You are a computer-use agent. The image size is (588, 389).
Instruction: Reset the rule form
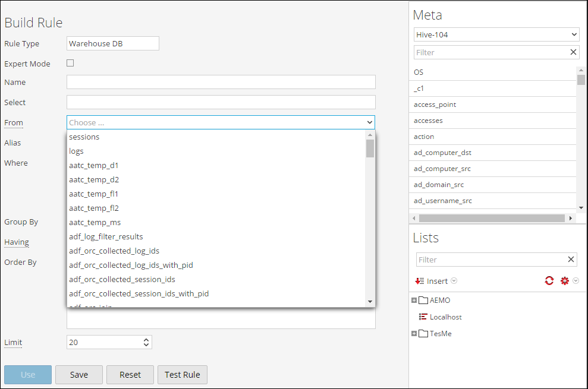point(130,375)
